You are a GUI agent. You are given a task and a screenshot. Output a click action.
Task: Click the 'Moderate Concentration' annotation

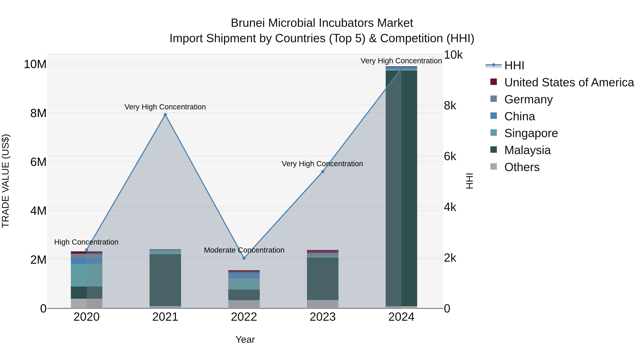[244, 250]
